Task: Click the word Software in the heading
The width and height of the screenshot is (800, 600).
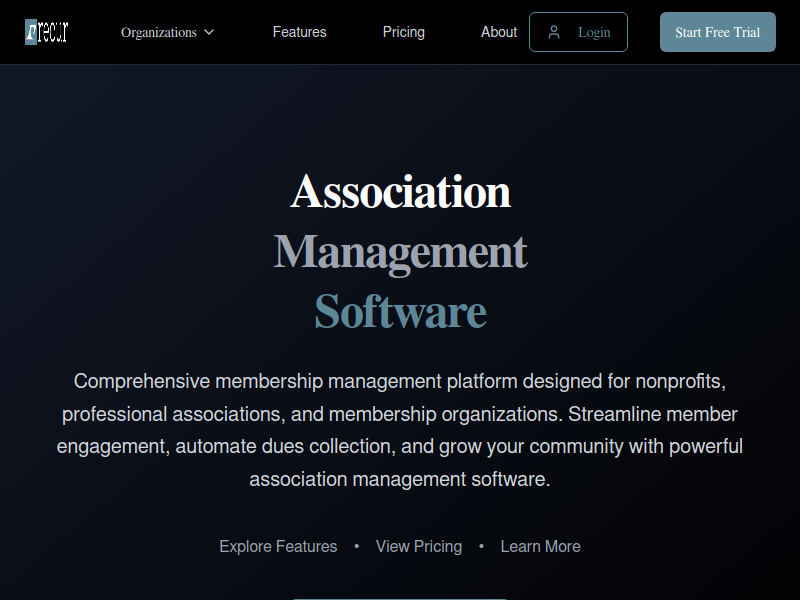Action: pyautogui.click(x=401, y=311)
